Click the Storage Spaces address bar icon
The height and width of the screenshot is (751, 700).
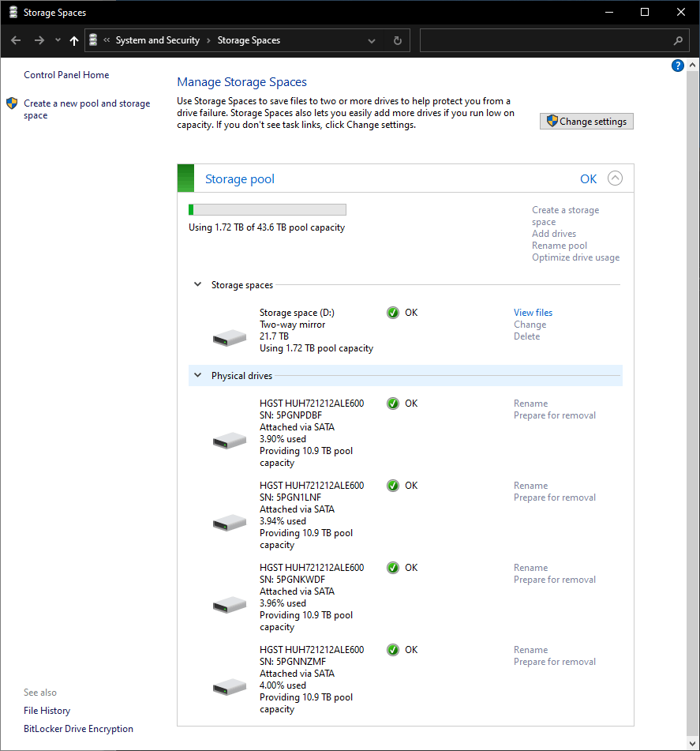pos(93,39)
